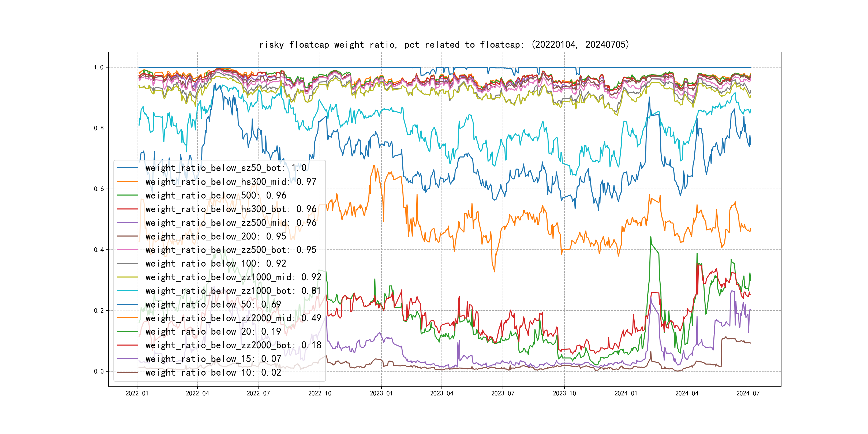Click legend entry weight_ratio_below_hs300_mid

pyautogui.click(x=230, y=182)
